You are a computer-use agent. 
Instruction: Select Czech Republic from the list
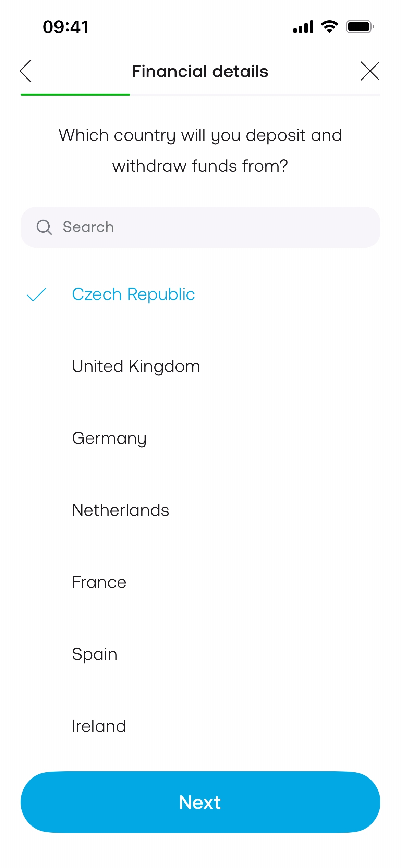(133, 294)
